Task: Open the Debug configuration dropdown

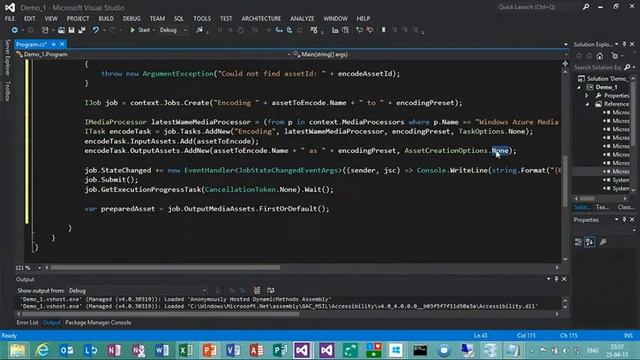Action: pyautogui.click(x=173, y=30)
